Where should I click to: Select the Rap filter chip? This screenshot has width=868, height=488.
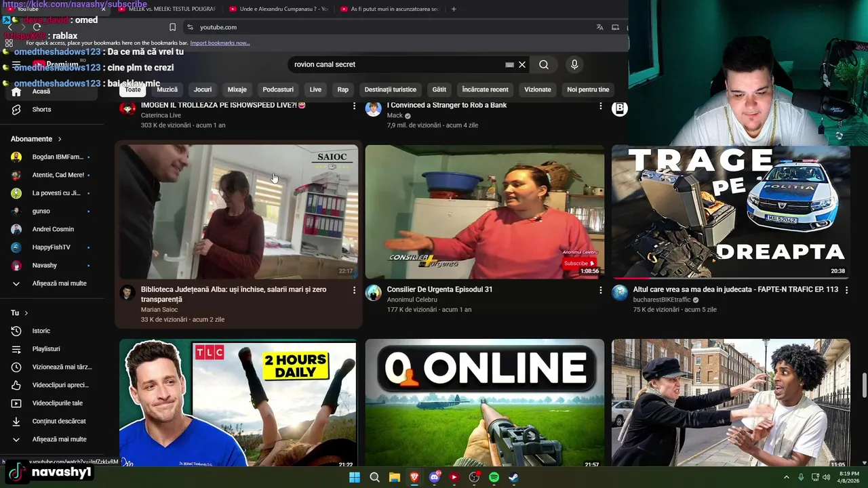click(x=343, y=89)
